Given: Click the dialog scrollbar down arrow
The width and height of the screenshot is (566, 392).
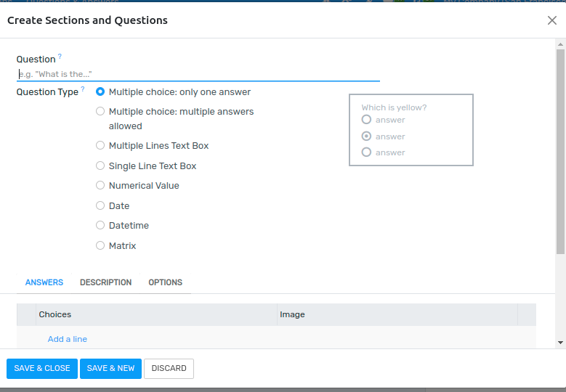Looking at the screenshot, I should click(x=560, y=343).
